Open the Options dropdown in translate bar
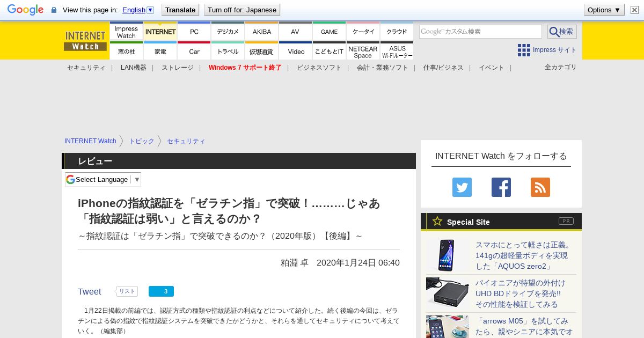The height and width of the screenshot is (338, 644). coord(604,10)
